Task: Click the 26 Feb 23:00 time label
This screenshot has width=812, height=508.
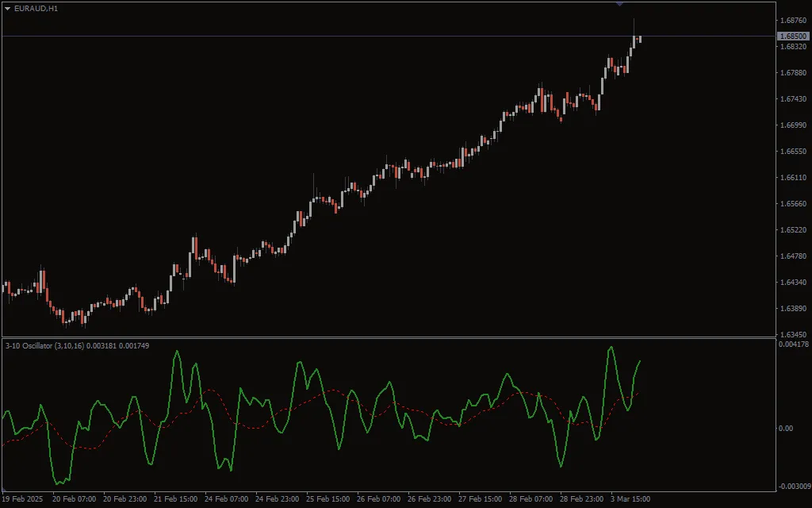Action: pyautogui.click(x=429, y=499)
